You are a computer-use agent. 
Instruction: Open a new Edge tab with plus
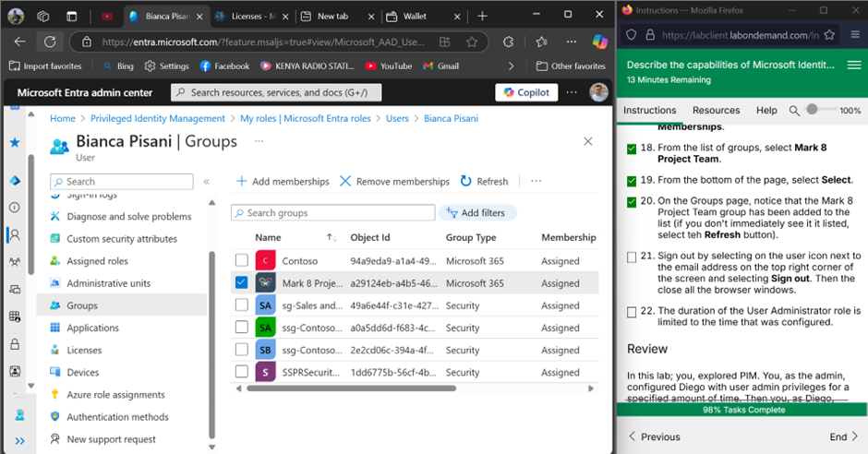[482, 16]
